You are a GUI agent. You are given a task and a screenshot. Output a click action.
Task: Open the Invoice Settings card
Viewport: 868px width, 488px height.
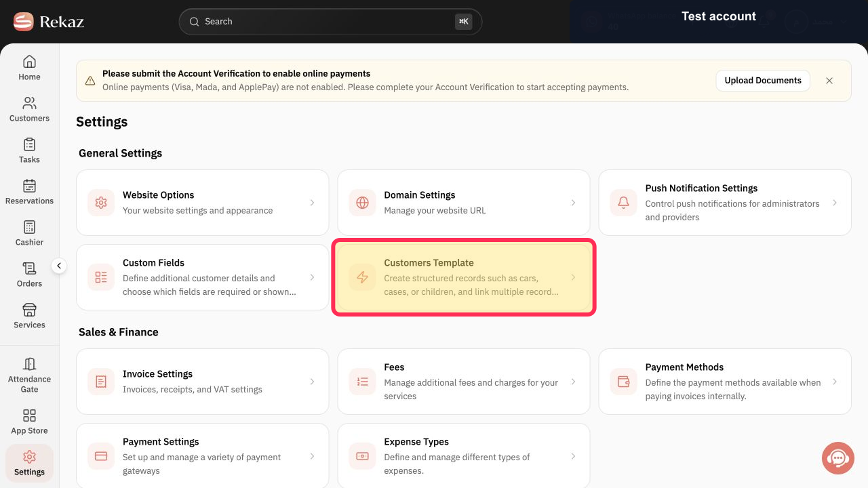pos(202,382)
